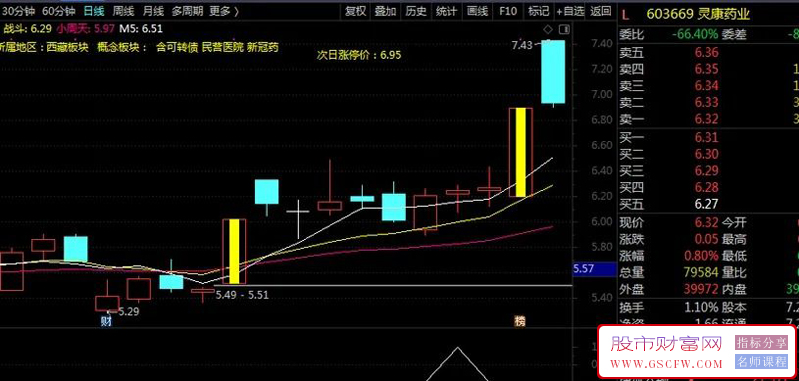Click the 叠加 overlay button

point(386,11)
